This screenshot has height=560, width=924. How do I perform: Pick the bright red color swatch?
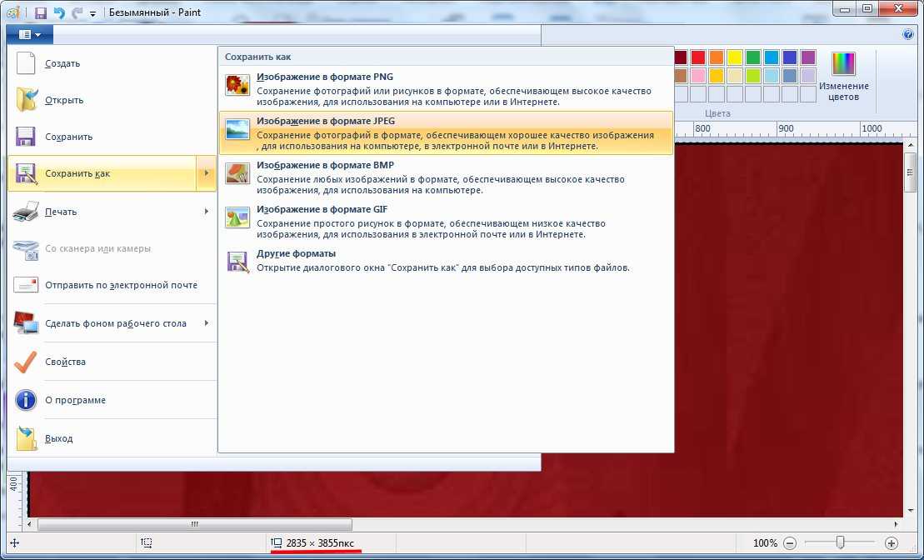(698, 57)
